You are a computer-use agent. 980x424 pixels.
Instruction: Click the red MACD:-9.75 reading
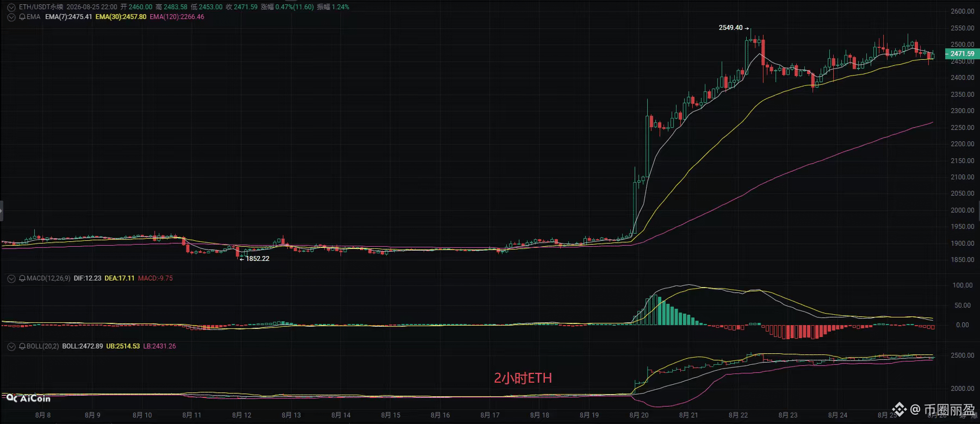point(156,278)
